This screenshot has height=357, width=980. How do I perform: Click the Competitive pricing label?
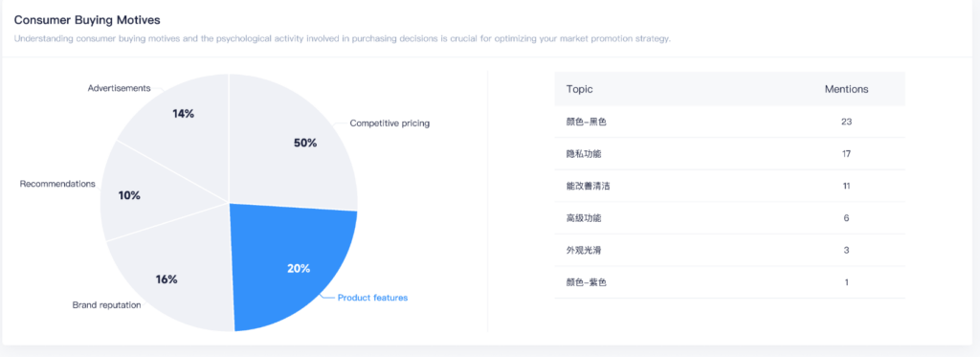click(x=390, y=123)
